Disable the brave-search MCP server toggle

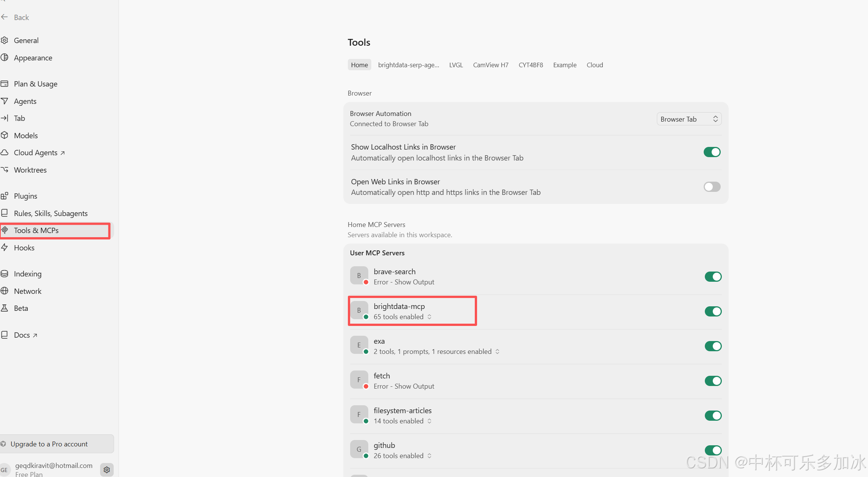tap(713, 276)
